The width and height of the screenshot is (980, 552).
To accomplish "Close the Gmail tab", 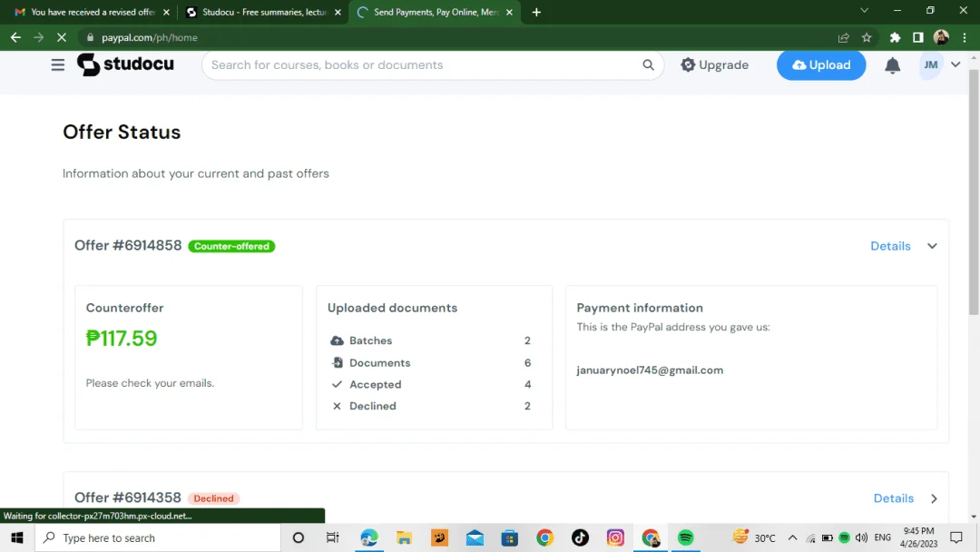I will [166, 12].
